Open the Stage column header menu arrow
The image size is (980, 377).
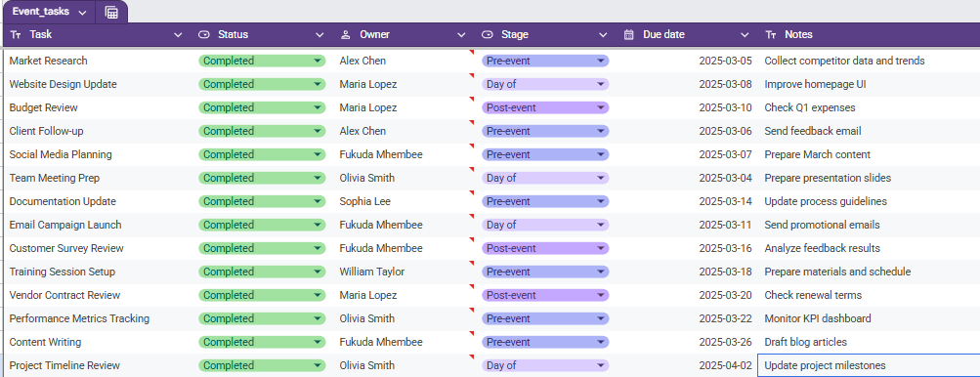(603, 35)
